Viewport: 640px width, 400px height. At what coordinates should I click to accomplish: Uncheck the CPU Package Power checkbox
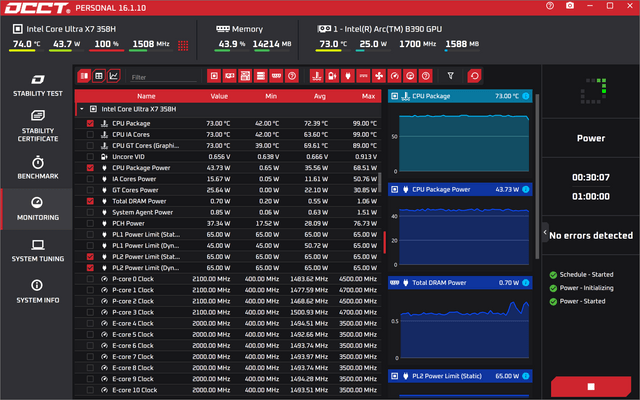(x=90, y=168)
